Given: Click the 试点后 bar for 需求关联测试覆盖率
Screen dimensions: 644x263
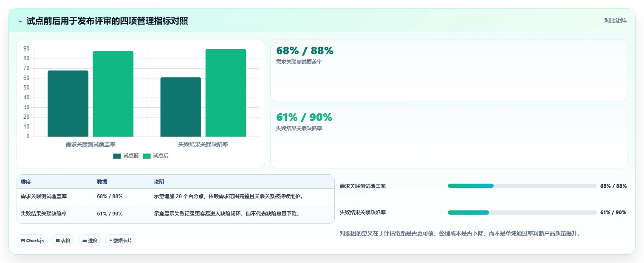Looking at the screenshot, I should tap(113, 94).
